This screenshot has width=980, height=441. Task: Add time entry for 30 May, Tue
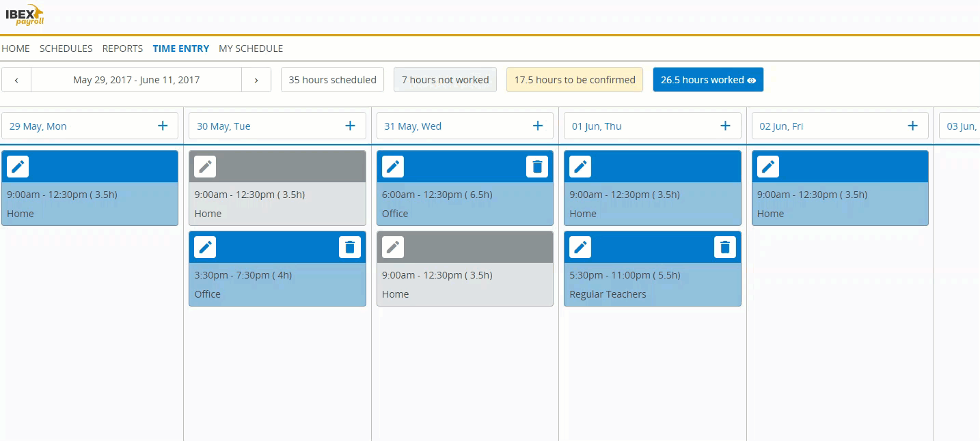350,126
